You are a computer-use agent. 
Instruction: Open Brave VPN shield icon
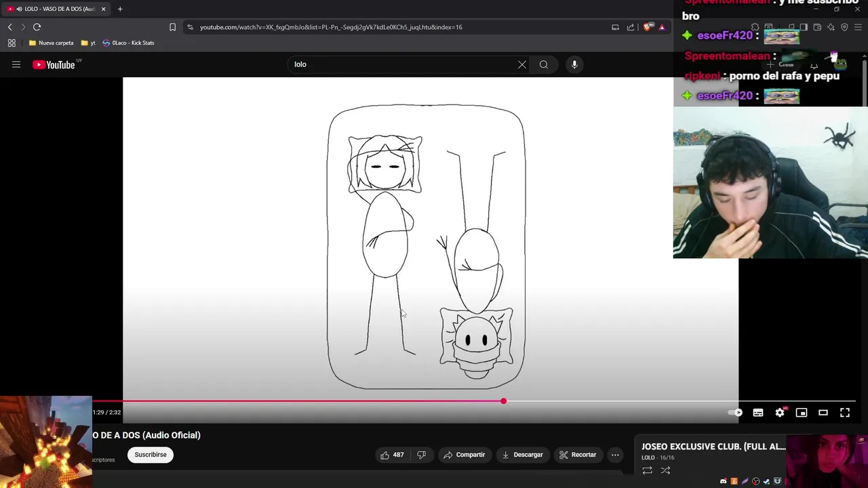(x=844, y=27)
